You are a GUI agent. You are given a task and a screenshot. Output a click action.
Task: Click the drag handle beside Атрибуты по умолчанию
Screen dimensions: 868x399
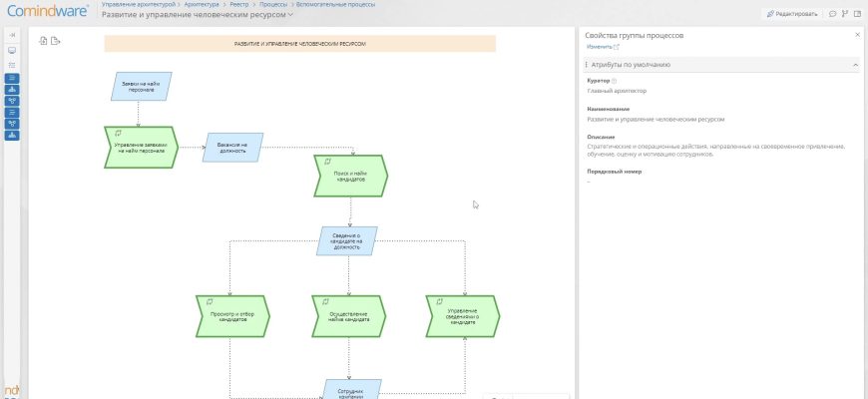(586, 65)
